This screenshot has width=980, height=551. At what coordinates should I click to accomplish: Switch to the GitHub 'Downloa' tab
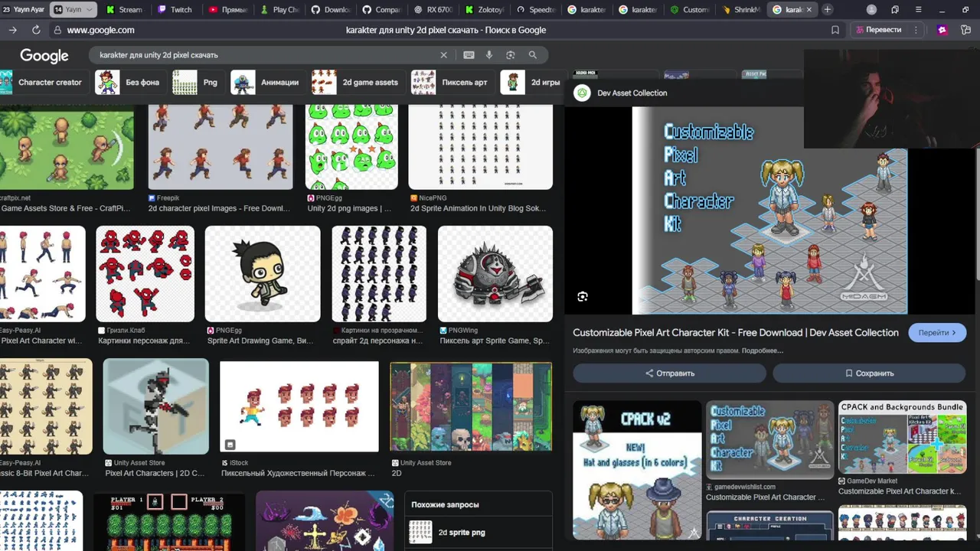click(x=330, y=9)
